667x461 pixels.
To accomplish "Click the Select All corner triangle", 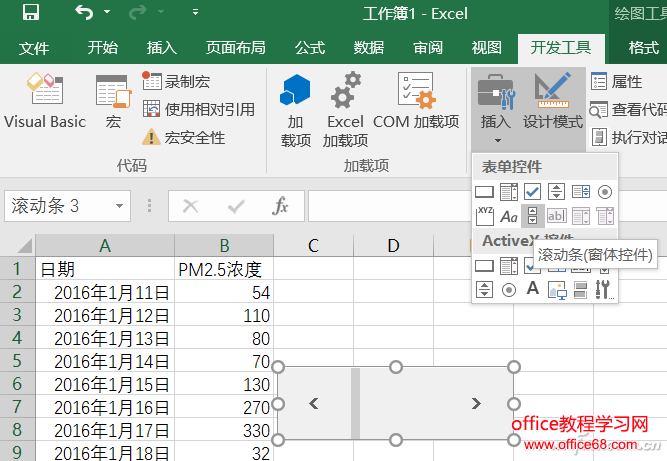I will pos(24,246).
